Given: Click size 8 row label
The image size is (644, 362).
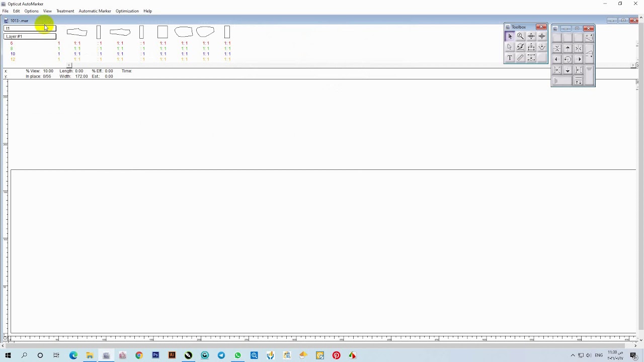Looking at the screenshot, I should point(12,49).
